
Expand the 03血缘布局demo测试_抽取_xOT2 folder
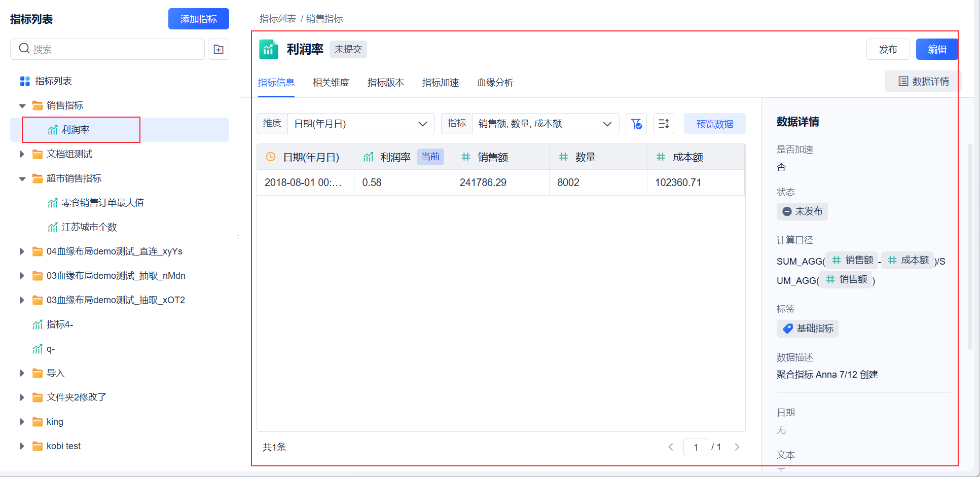click(22, 300)
